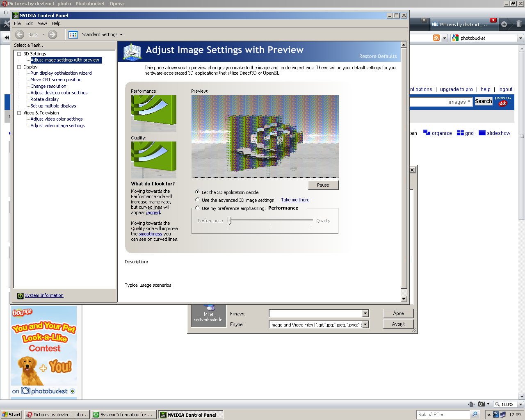Select 'Use the advanced 3D image settings' option
The width and height of the screenshot is (525, 420).
coord(198,200)
